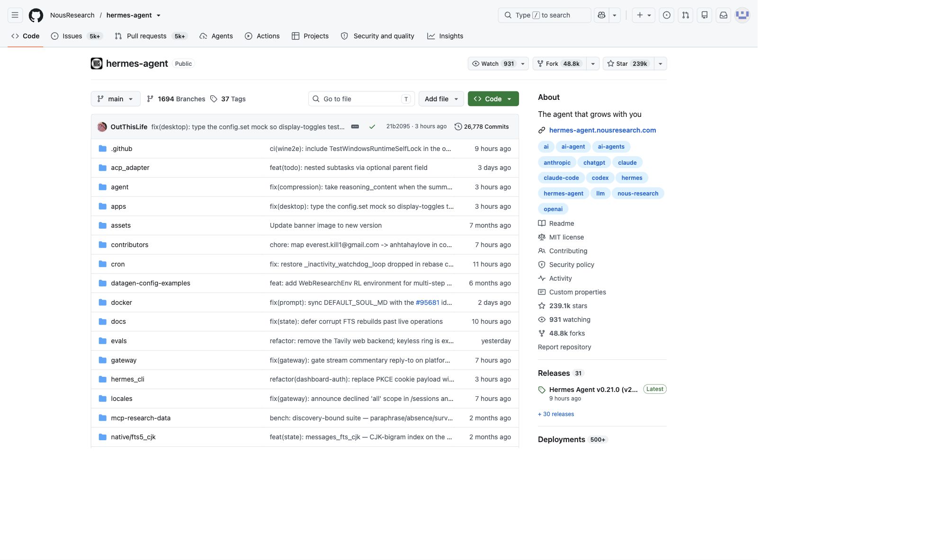Select the anthropic topic tag
947x560 pixels.
click(x=557, y=162)
